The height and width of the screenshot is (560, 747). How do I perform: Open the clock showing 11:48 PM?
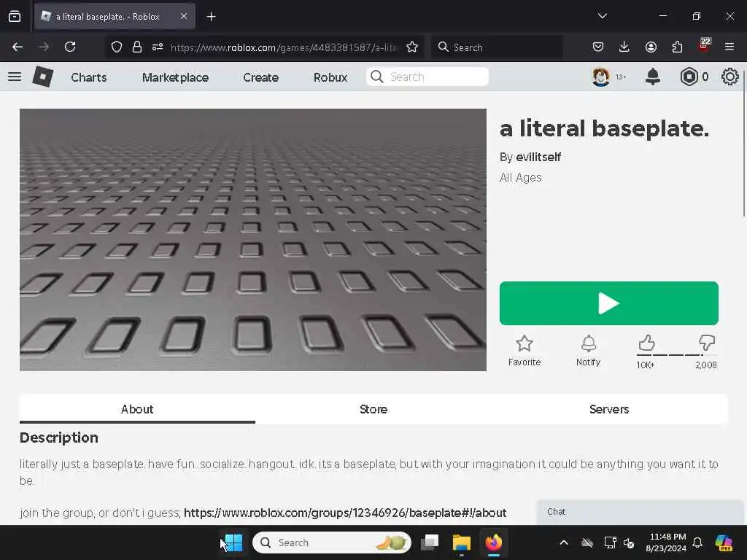click(666, 542)
